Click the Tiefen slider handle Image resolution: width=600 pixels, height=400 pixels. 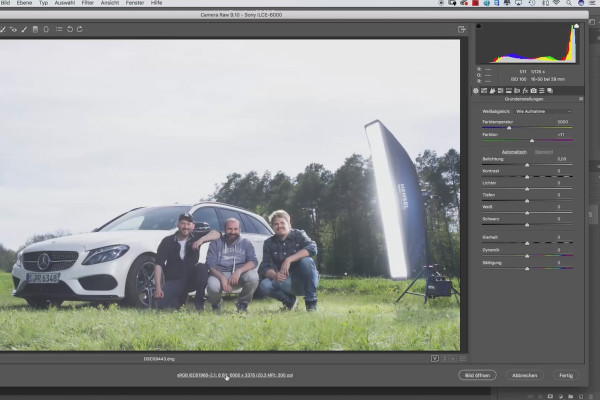coord(527,201)
